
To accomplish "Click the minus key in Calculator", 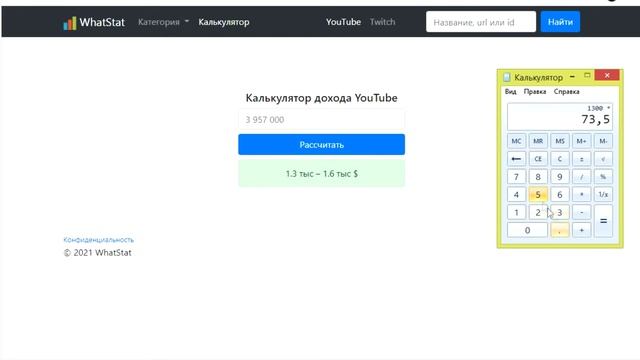I will [581, 212].
